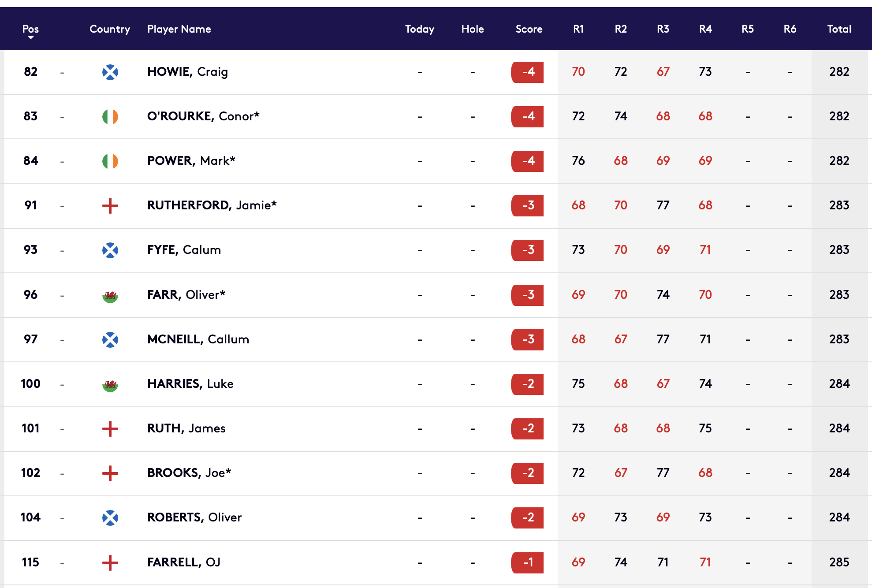
Task: Open player ROBERTS, Oliver
Action: point(194,517)
